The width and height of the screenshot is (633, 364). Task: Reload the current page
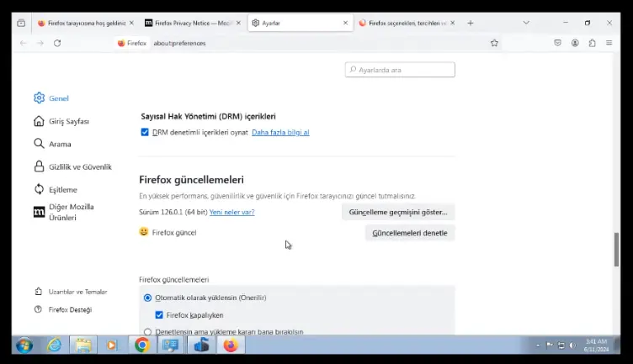[57, 43]
